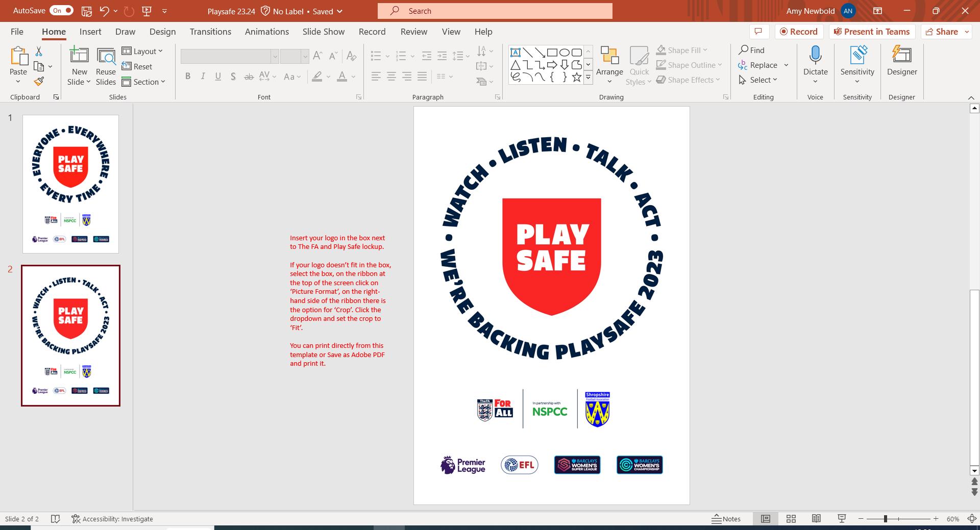The width and height of the screenshot is (980, 530).
Task: Toggle Bold formatting
Action: coord(188,77)
